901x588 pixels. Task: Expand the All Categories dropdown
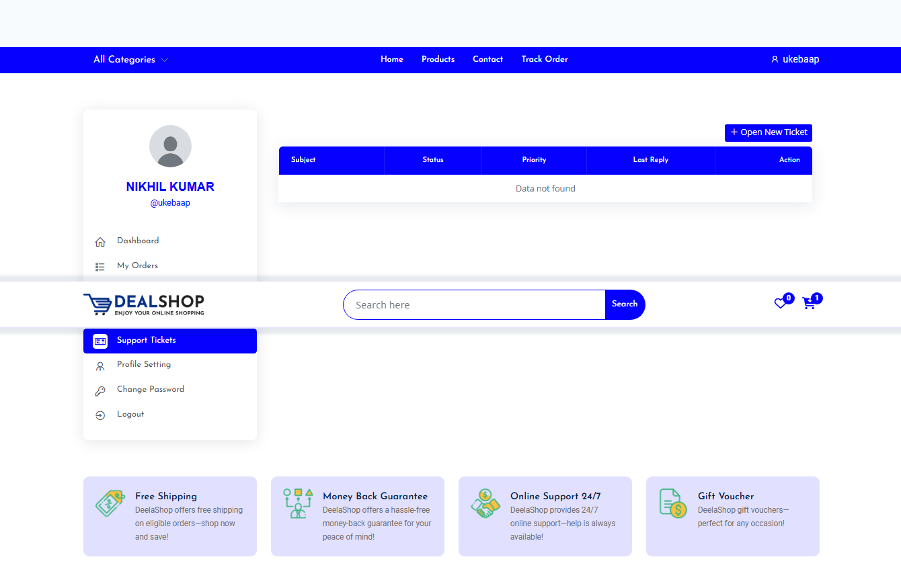click(130, 60)
